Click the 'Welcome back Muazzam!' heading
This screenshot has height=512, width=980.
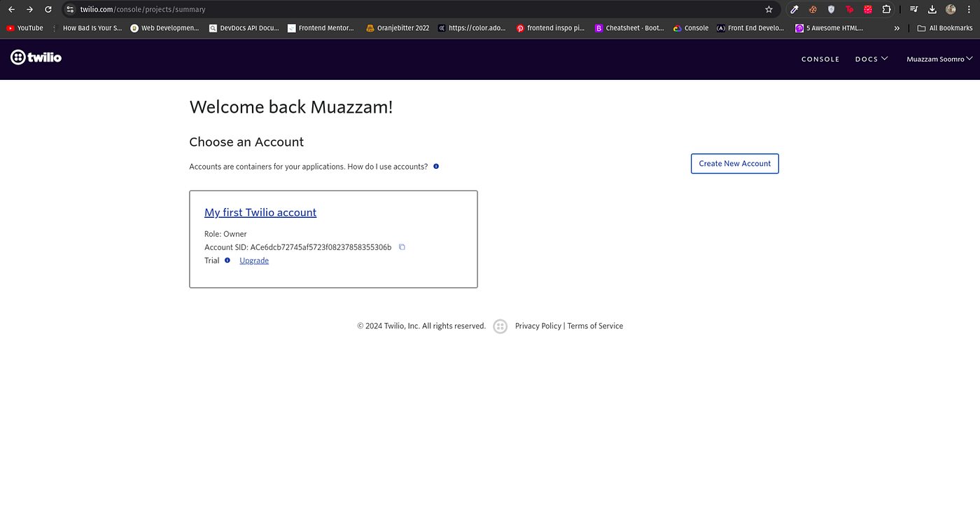pyautogui.click(x=291, y=107)
